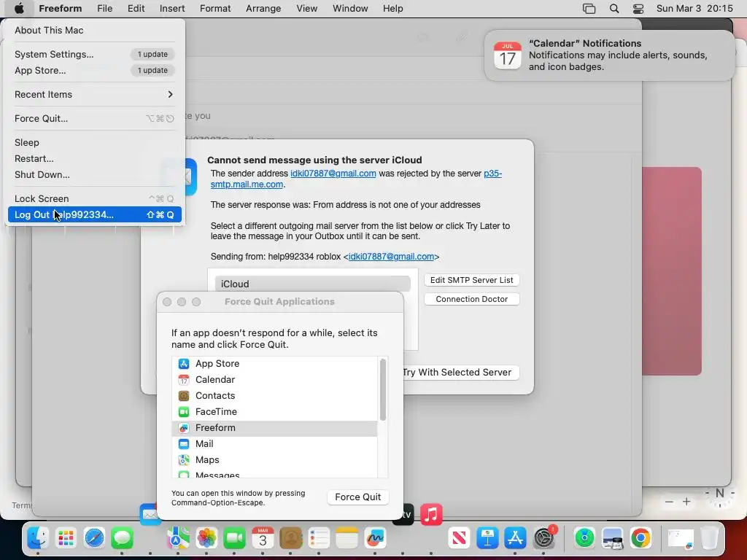
Task: Click the zoom out minus button
Action: [x=669, y=502]
